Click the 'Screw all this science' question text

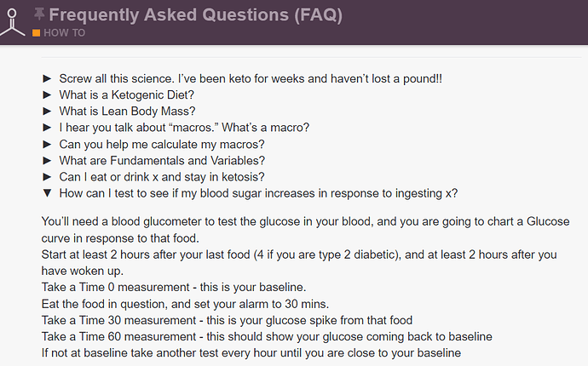click(x=251, y=78)
